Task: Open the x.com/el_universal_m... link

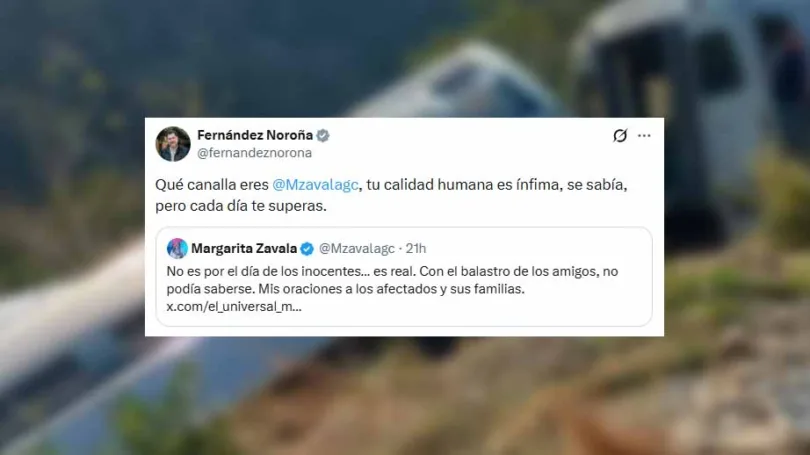Action: (x=233, y=306)
